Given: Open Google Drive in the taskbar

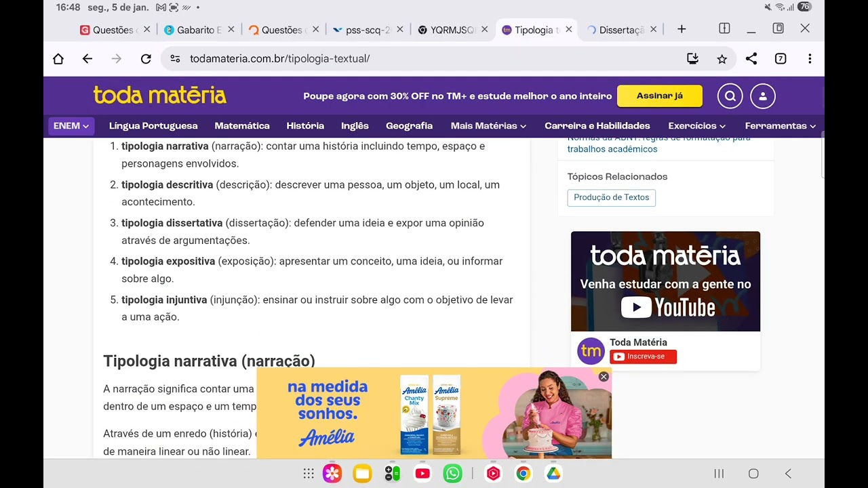Looking at the screenshot, I should click(x=553, y=474).
